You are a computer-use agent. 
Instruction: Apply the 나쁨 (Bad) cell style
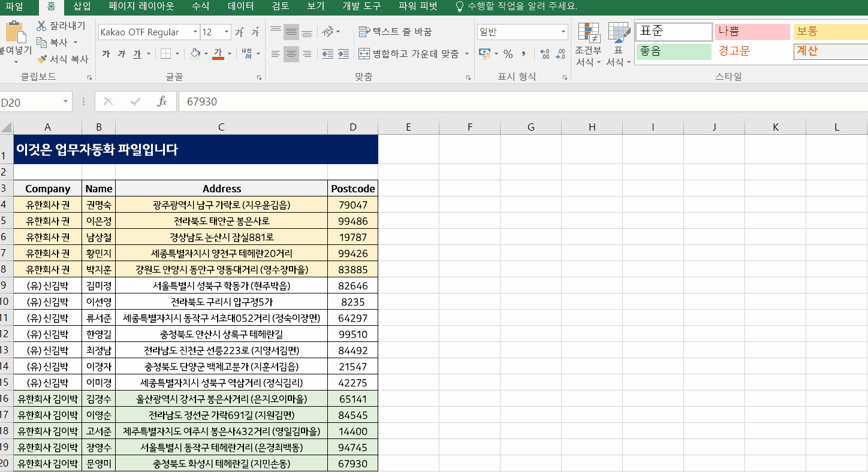[752, 32]
